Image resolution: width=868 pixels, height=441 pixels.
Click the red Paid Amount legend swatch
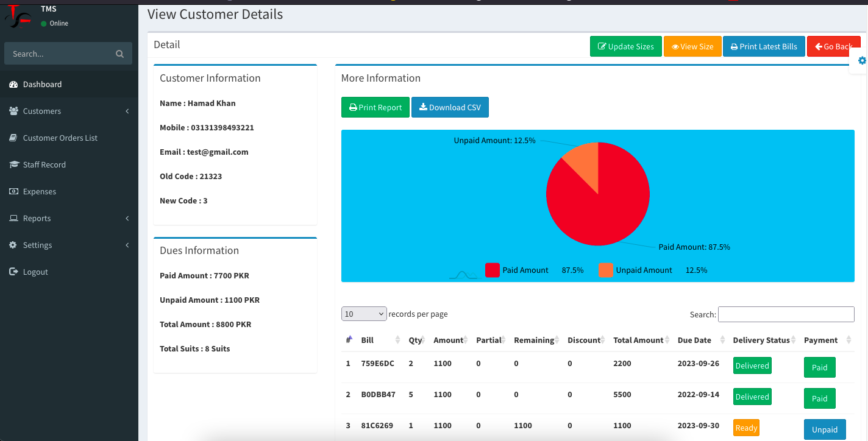click(492, 270)
